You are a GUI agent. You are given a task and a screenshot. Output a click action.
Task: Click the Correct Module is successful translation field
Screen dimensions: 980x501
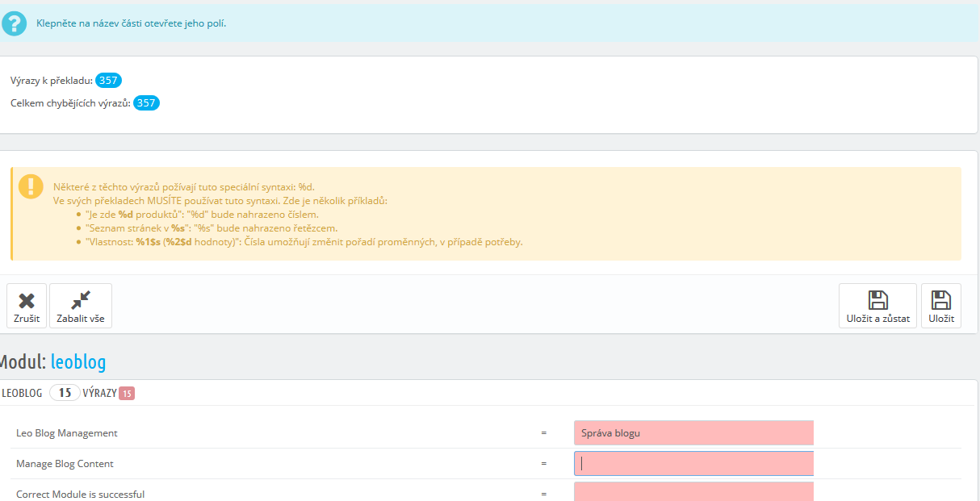(693, 491)
